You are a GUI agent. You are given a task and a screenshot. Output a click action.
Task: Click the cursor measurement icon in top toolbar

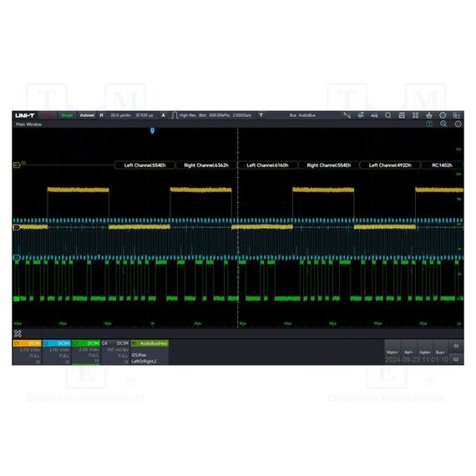coord(347,115)
